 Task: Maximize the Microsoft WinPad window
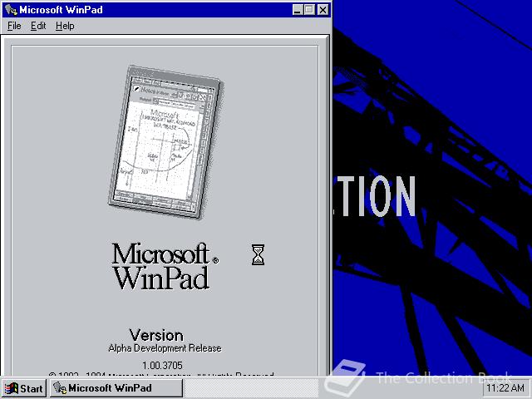pyautogui.click(x=309, y=10)
